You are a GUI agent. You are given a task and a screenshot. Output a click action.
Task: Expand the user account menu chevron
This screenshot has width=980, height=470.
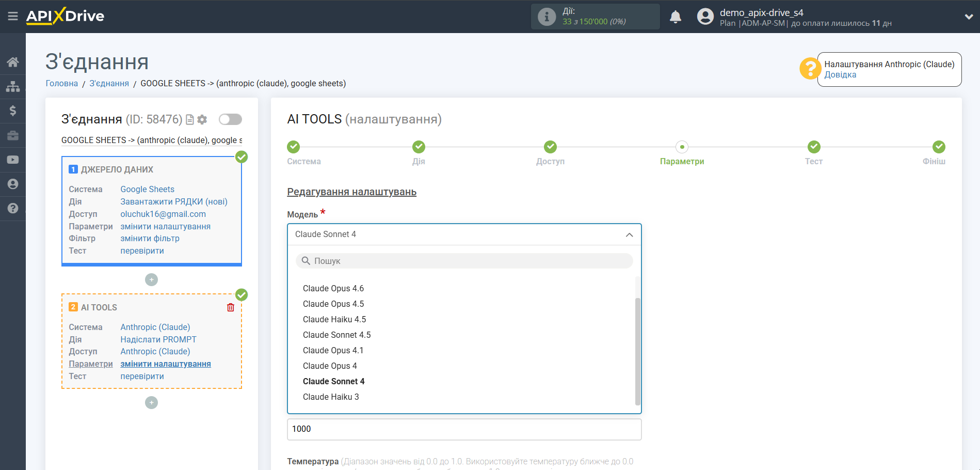(969, 17)
